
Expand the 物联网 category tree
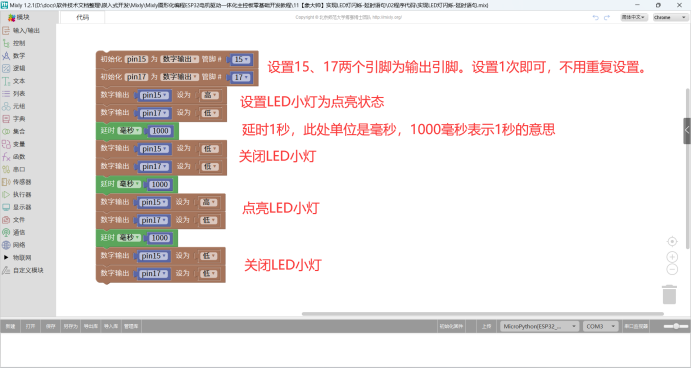pos(6,257)
